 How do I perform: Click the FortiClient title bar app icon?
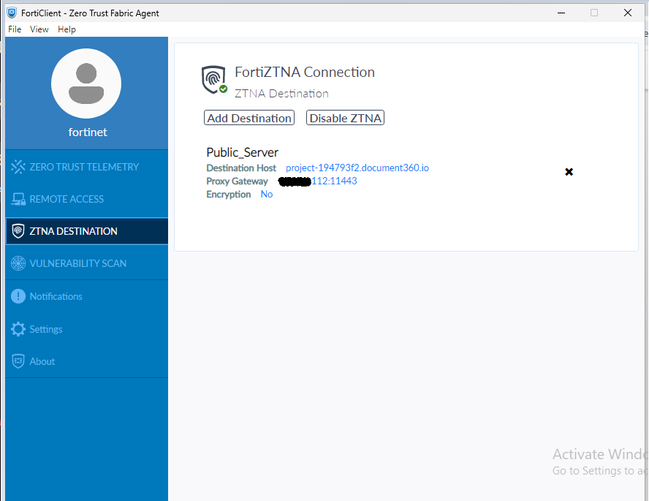click(x=12, y=13)
